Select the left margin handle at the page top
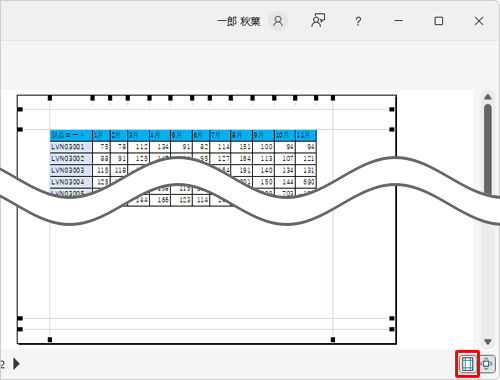This screenshot has width=500, height=380. [x=50, y=98]
